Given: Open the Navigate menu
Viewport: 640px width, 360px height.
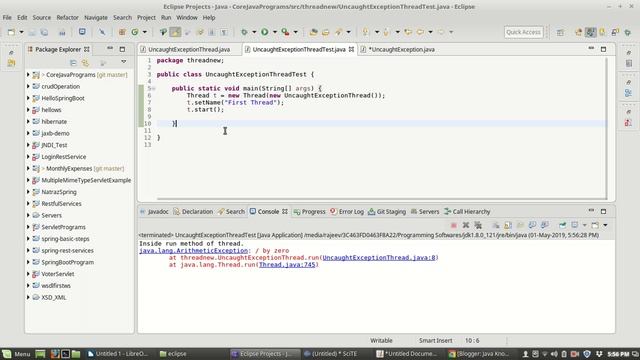Looking at the screenshot, I should (x=96, y=18).
